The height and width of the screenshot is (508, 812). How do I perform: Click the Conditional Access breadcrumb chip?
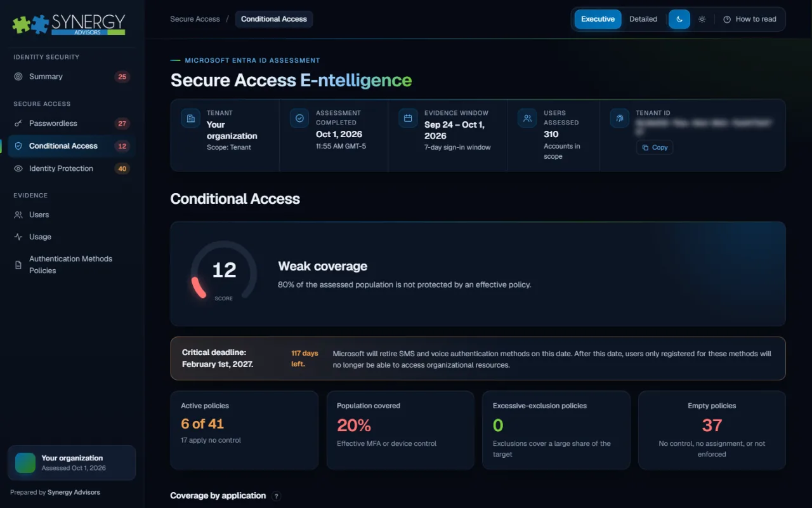click(x=274, y=19)
